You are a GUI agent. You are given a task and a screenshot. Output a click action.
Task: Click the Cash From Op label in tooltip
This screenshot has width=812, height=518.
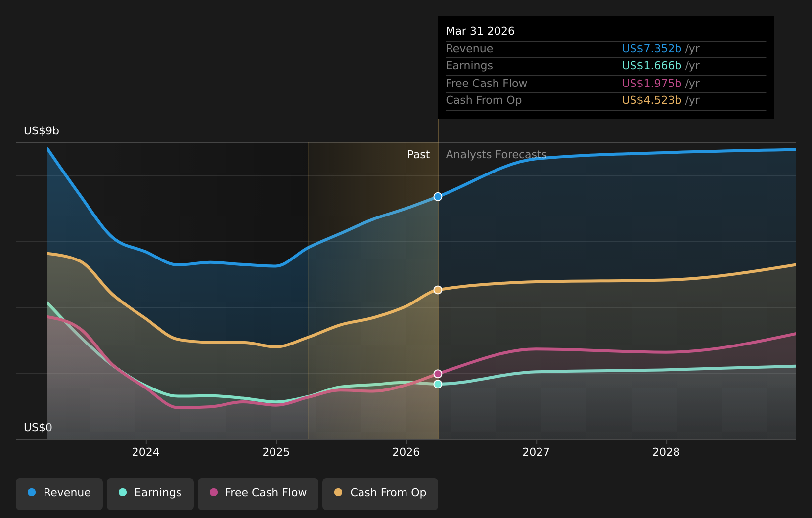click(x=484, y=100)
